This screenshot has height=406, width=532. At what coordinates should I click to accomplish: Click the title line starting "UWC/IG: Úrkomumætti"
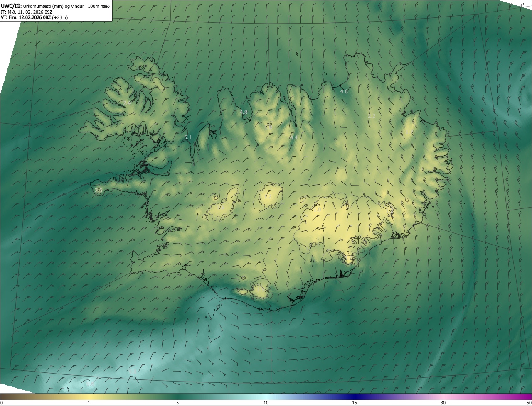click(55, 6)
